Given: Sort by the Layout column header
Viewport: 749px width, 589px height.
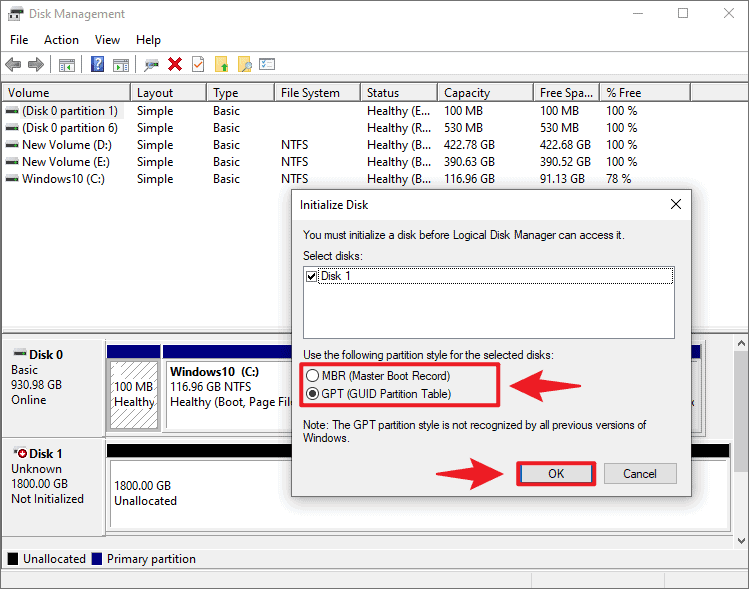Looking at the screenshot, I should pos(169,93).
